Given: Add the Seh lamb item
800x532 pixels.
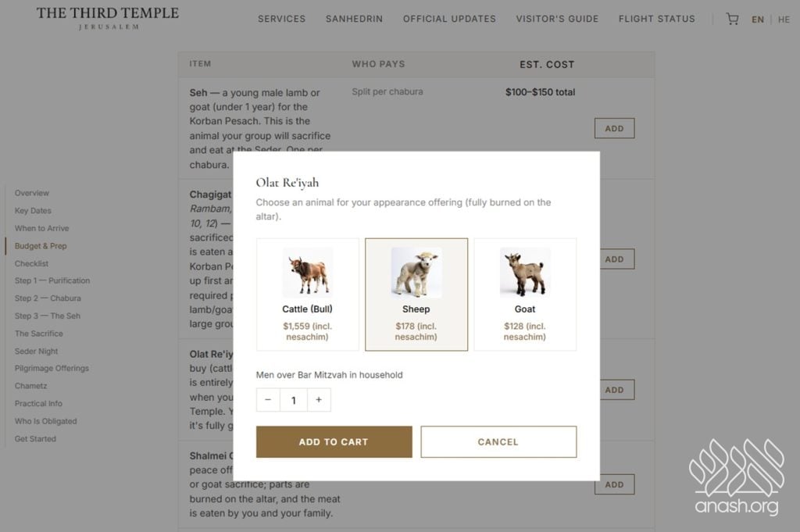Looking at the screenshot, I should tap(614, 128).
